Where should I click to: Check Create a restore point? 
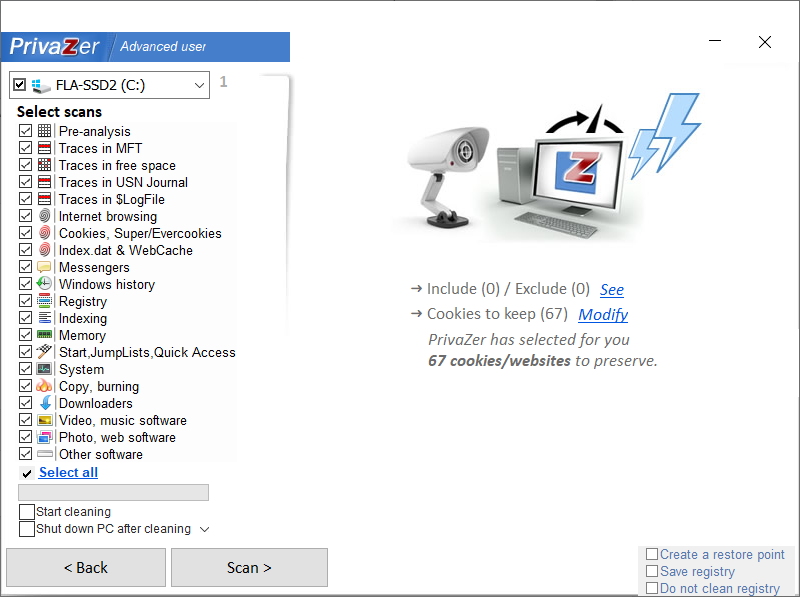652,554
